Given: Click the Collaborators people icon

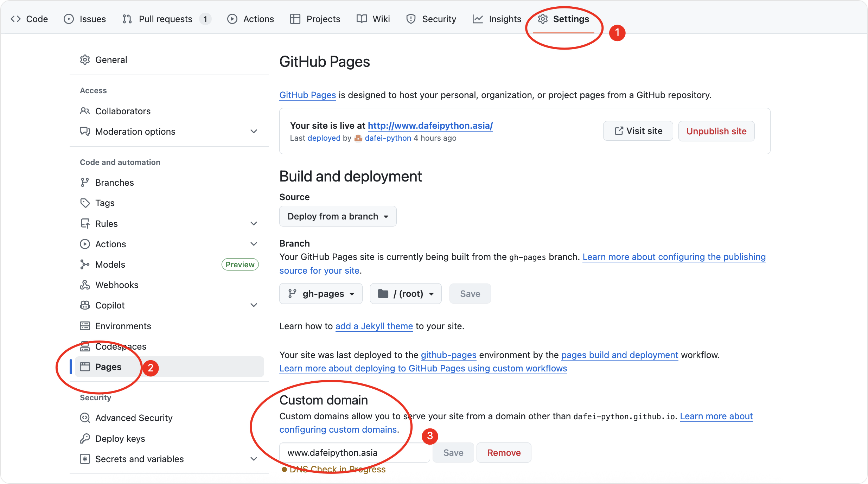Looking at the screenshot, I should tap(85, 111).
